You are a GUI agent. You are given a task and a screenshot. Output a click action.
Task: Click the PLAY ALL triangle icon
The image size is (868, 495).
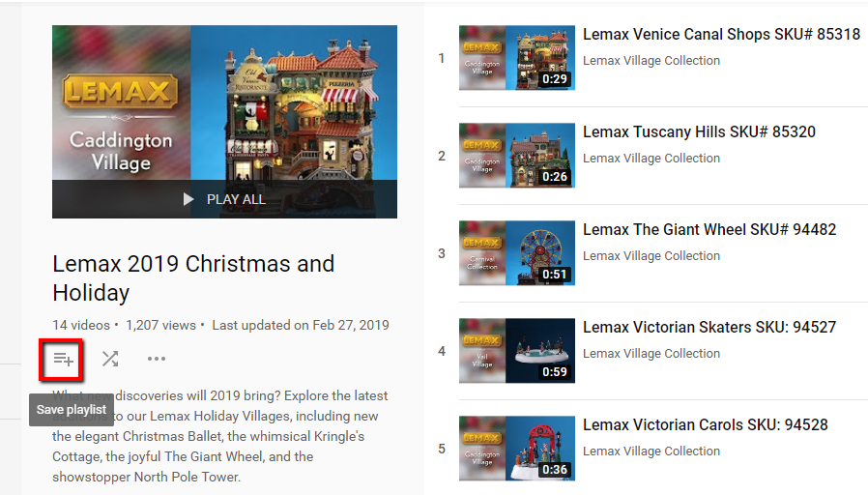click(x=188, y=199)
